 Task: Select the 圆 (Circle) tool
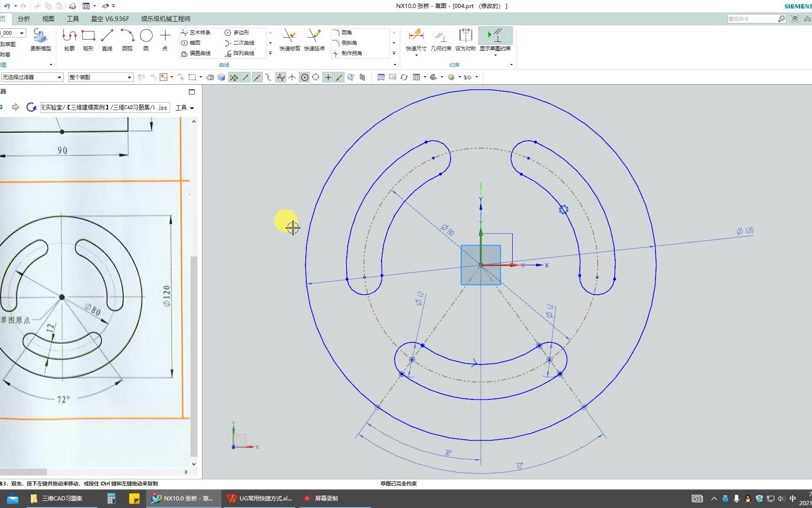[146, 39]
